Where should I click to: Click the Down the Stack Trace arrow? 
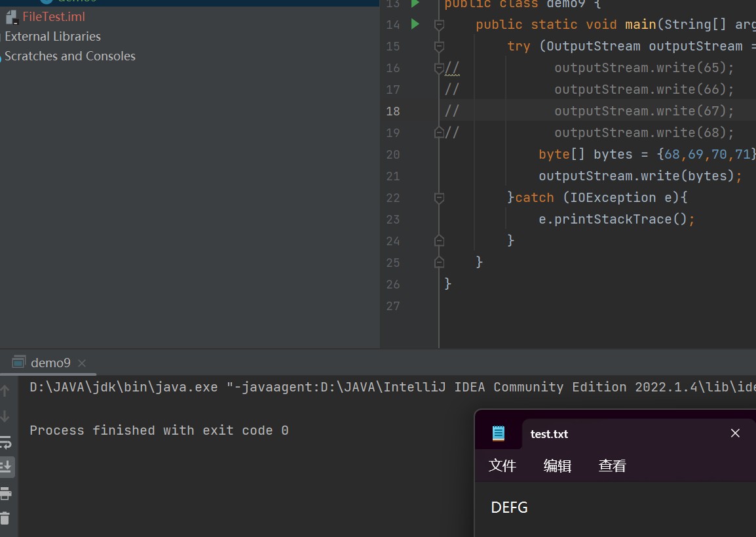(5, 416)
